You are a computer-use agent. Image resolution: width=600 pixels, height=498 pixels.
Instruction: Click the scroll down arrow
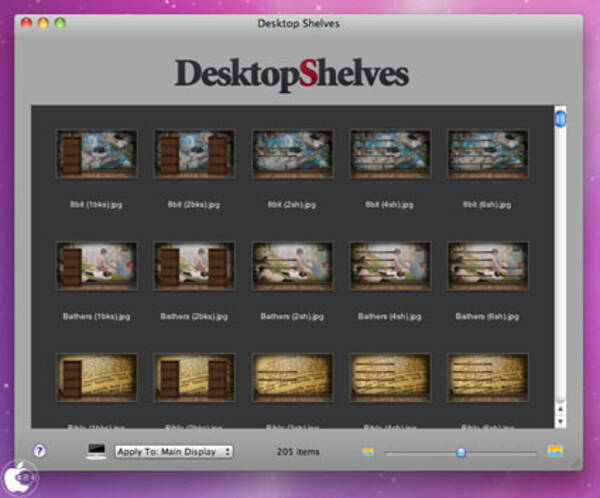(560, 421)
